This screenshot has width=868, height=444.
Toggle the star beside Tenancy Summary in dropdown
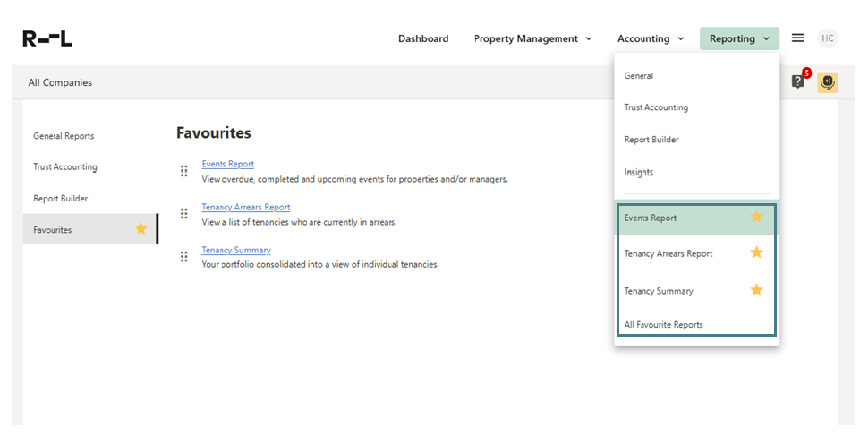click(756, 290)
